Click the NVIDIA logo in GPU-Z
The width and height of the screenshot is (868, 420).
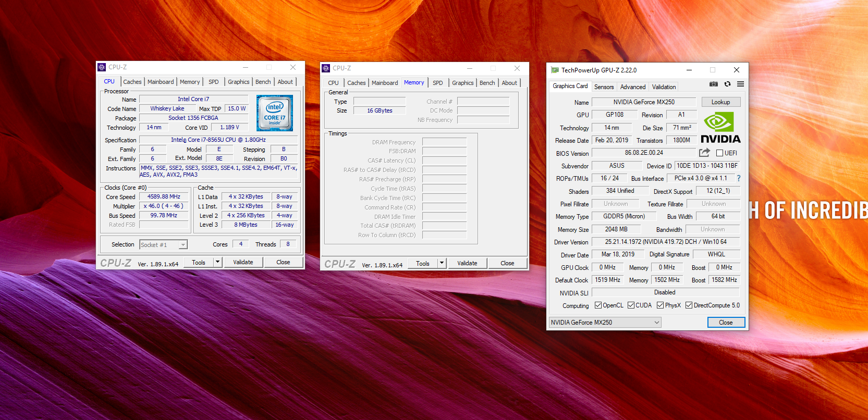(720, 127)
